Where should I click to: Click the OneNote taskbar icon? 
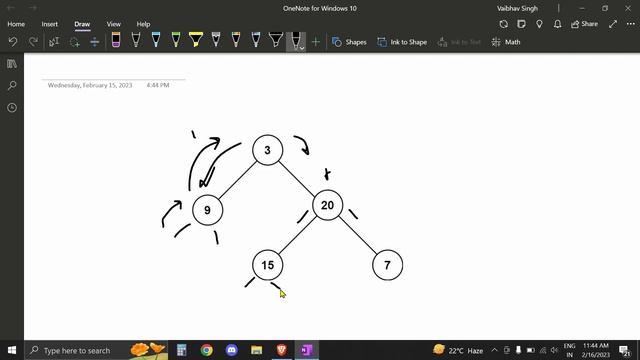coord(306,350)
